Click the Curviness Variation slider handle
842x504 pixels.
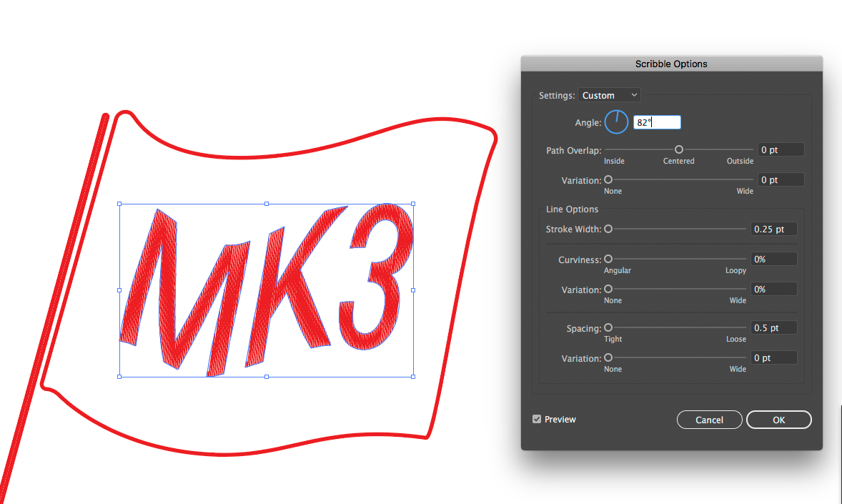(608, 289)
